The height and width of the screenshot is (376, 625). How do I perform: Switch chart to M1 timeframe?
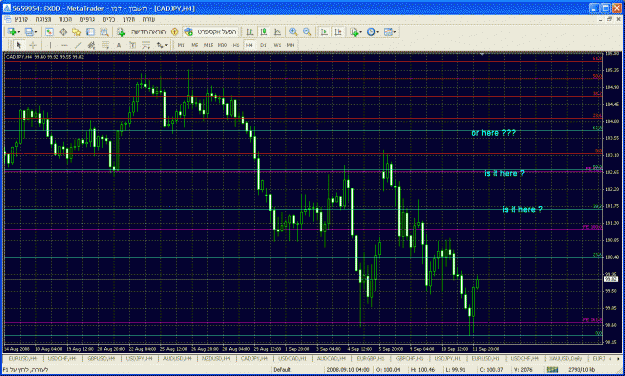click(x=181, y=45)
